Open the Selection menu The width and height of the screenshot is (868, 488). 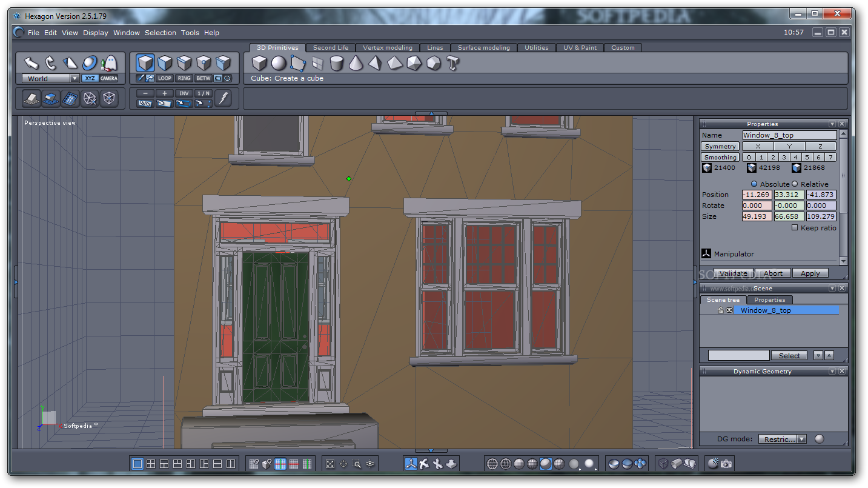point(161,33)
